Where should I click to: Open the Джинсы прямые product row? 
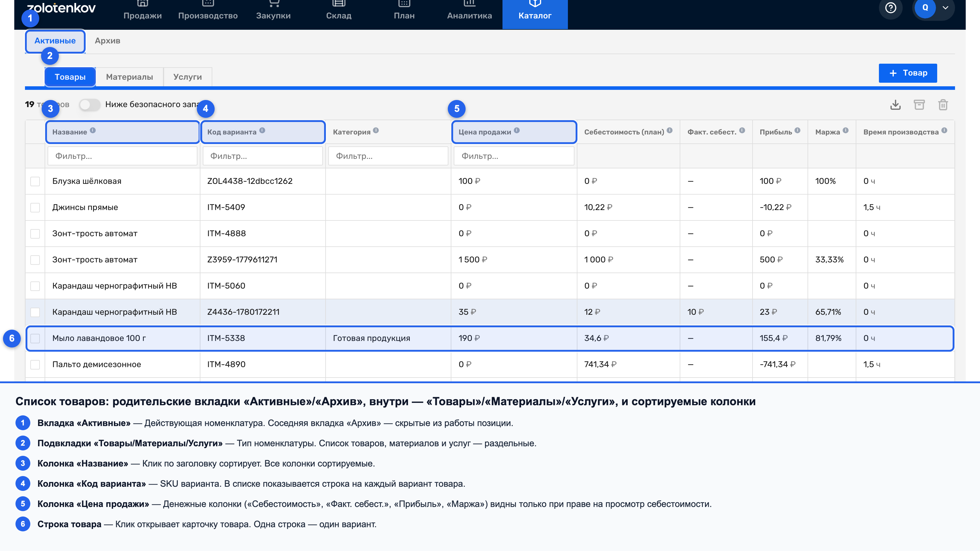(x=490, y=208)
